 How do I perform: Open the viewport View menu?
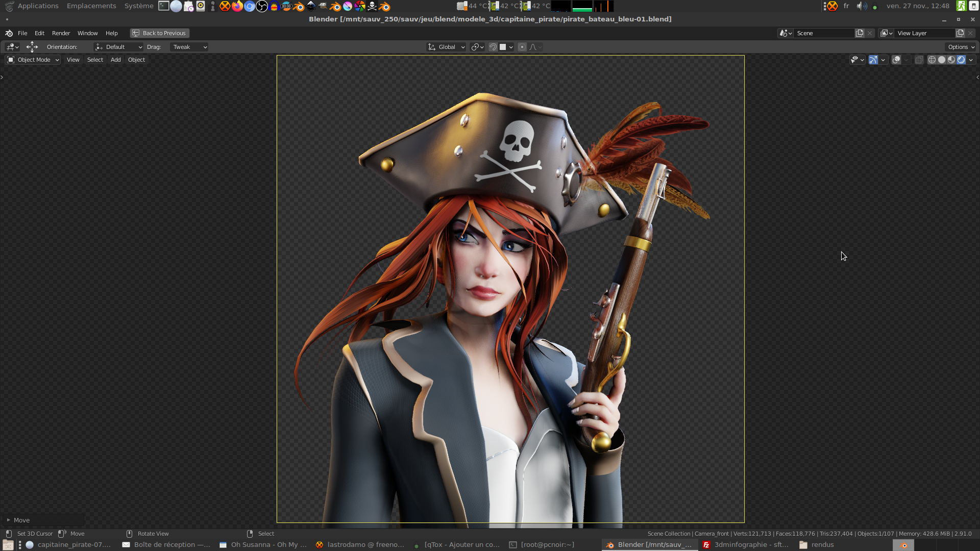(x=73, y=60)
